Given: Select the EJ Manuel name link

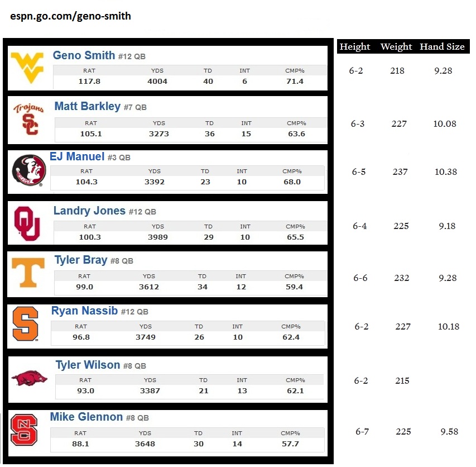Looking at the screenshot, I should tap(77, 156).
